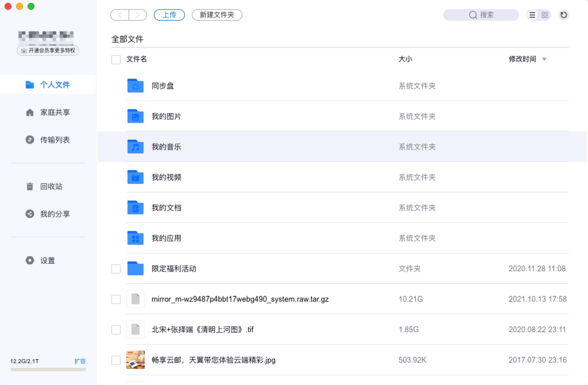This screenshot has width=588, height=385.
Task: Click the 修改时间 column header
Action: click(522, 59)
